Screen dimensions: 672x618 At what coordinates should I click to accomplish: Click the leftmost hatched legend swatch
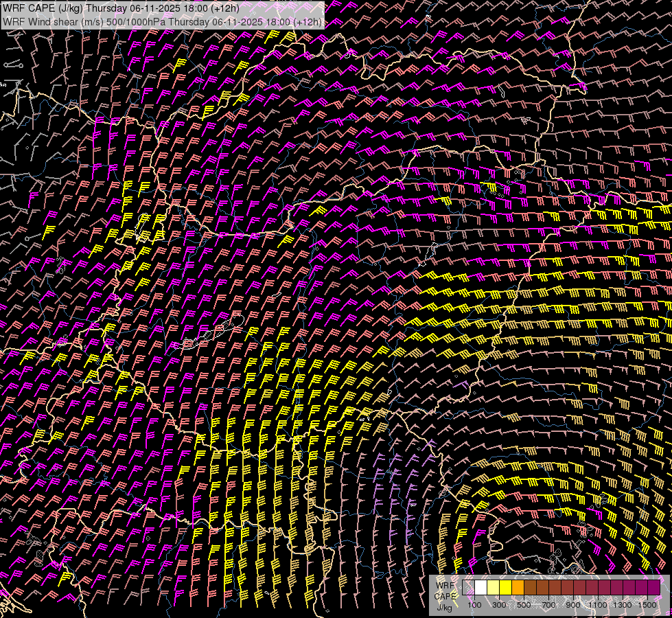click(x=469, y=588)
